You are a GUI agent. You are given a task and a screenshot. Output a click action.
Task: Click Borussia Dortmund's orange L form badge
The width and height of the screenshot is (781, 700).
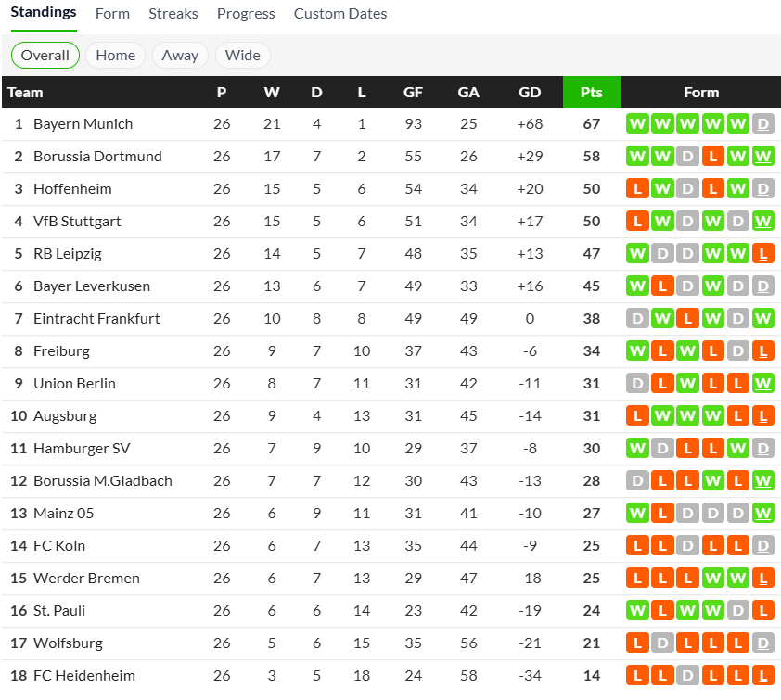tap(712, 157)
